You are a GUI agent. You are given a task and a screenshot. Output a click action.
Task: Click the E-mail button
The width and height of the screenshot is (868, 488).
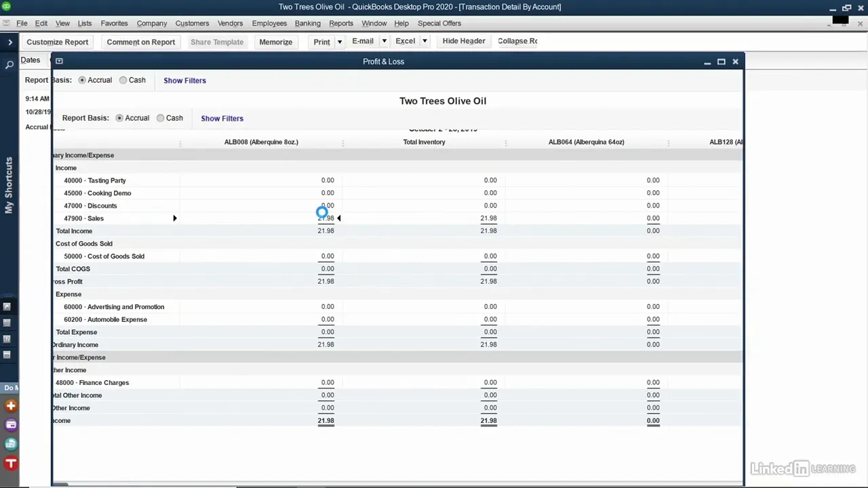pos(363,41)
